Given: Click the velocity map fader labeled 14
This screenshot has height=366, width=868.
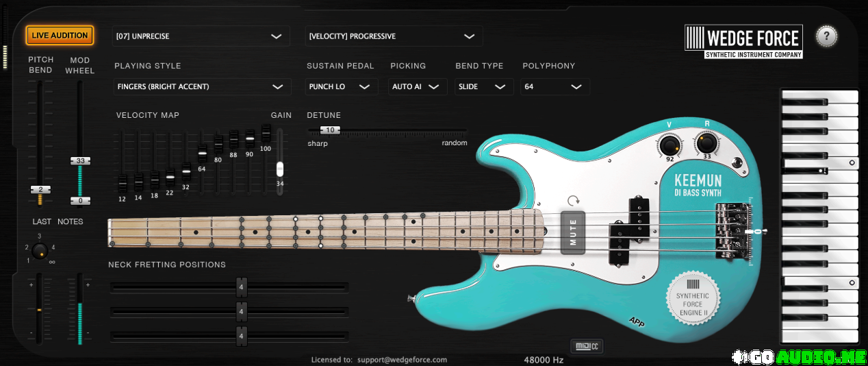Looking at the screenshot, I should point(138,182).
